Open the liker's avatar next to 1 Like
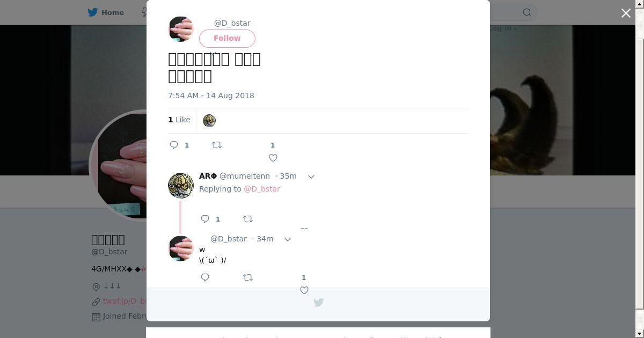 [209, 121]
